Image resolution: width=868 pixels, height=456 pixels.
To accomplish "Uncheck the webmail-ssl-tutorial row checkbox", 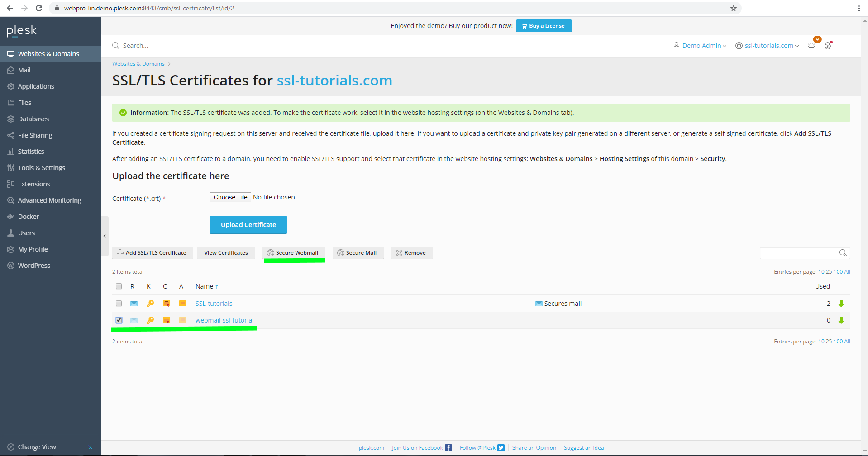I will pos(119,320).
